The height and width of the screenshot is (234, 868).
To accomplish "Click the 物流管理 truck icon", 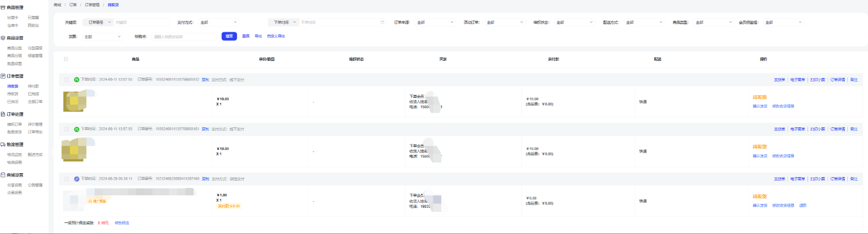I will (3, 144).
